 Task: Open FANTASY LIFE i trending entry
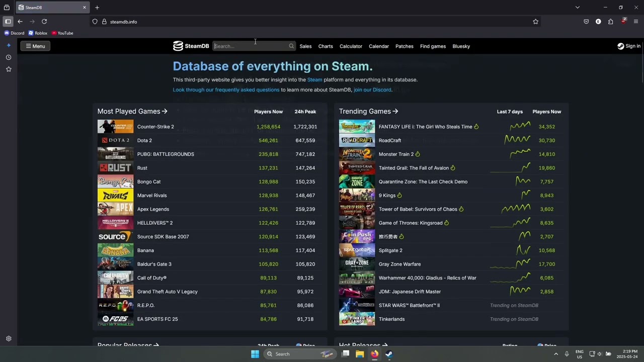(x=425, y=127)
